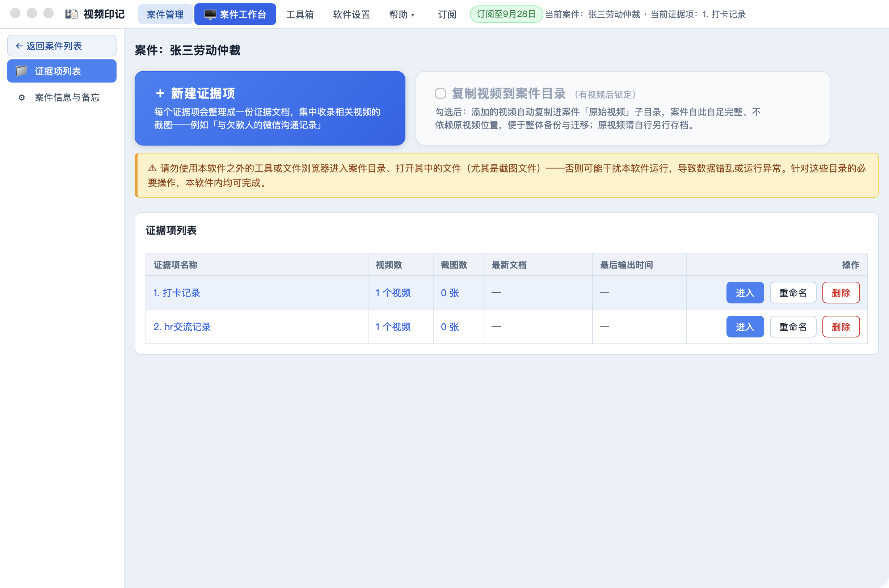The width and height of the screenshot is (889, 588).
Task: Click 0 张 in 打卡记录 row
Action: 450,293
